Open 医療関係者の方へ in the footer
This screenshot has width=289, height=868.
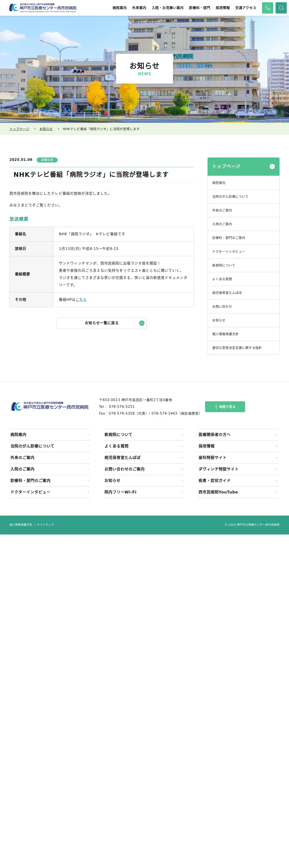238,435
